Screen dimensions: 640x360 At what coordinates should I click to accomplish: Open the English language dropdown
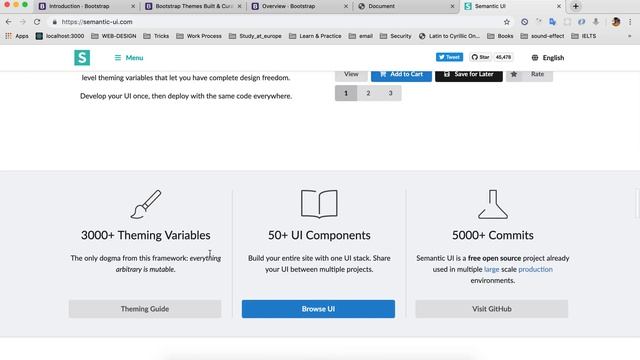click(x=548, y=58)
